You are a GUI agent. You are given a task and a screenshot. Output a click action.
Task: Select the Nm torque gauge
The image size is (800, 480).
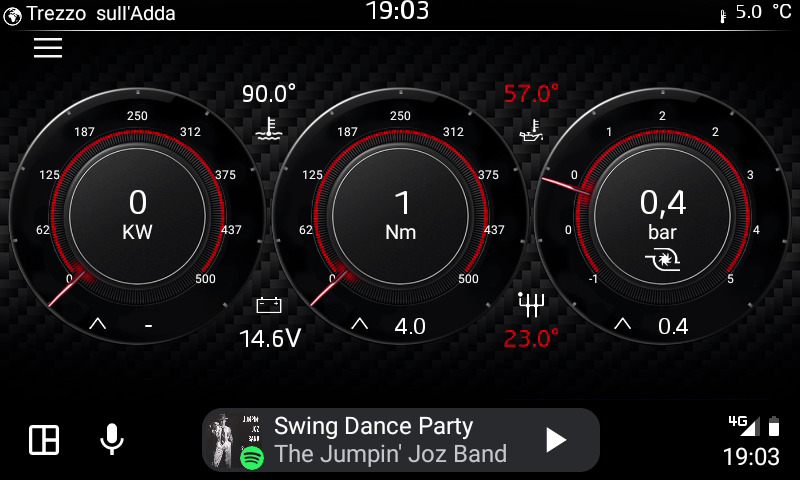pos(401,216)
